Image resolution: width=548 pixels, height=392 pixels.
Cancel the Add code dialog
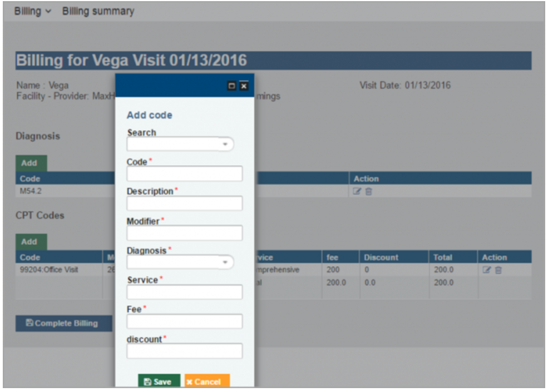click(206, 381)
